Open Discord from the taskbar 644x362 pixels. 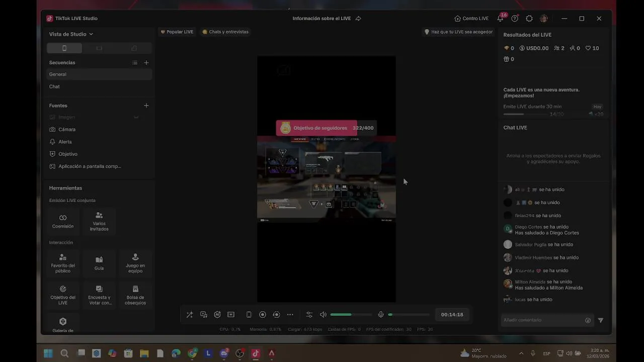click(224, 353)
